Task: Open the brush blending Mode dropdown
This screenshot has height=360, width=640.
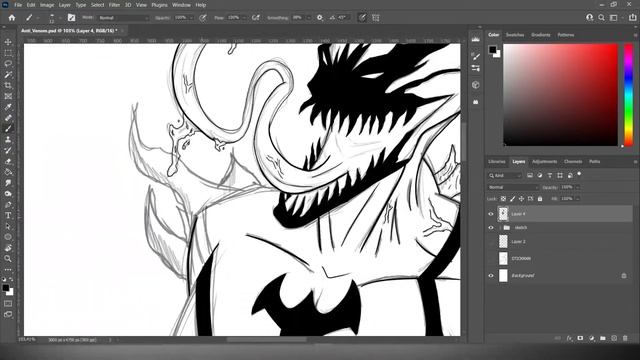Action: click(x=124, y=18)
